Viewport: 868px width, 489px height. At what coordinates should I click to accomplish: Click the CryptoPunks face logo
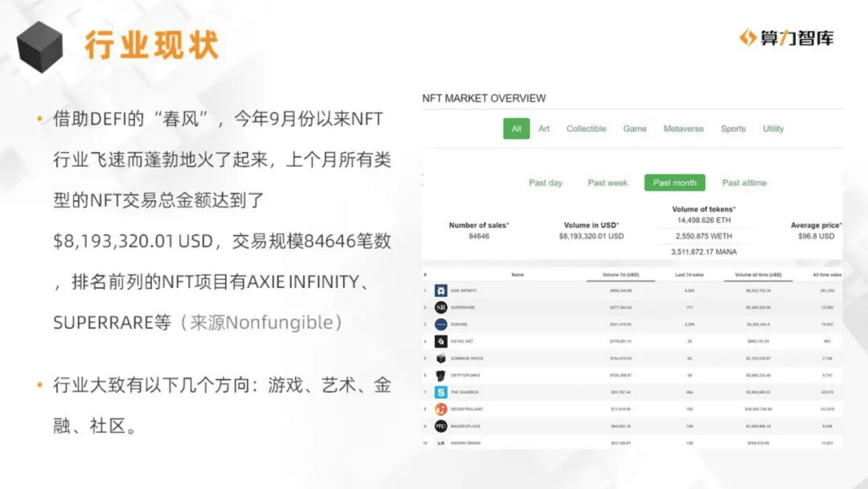tap(440, 375)
